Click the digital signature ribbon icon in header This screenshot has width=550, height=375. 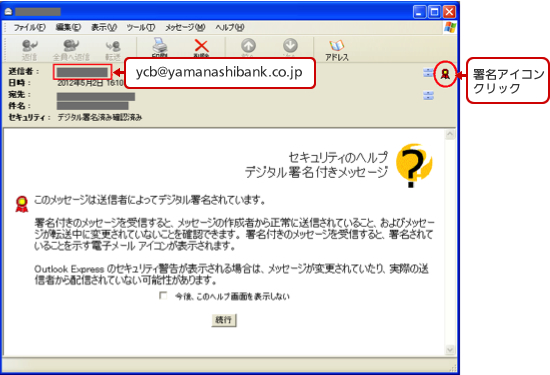pyautogui.click(x=445, y=74)
